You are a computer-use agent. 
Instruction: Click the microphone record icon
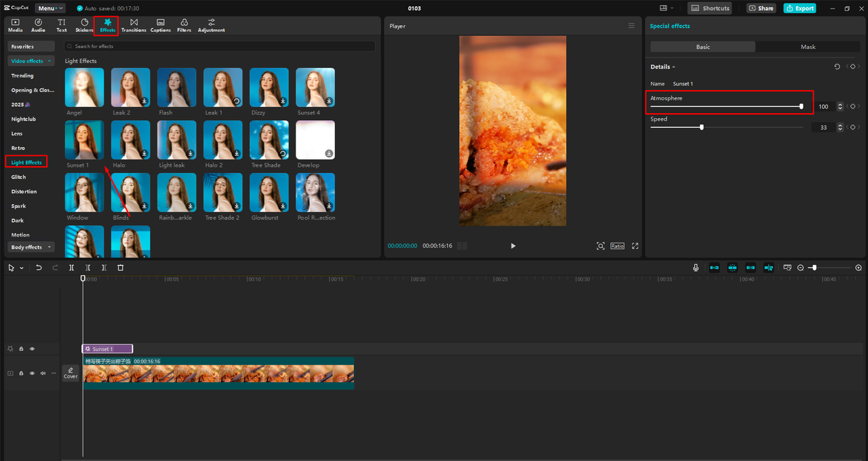pyautogui.click(x=696, y=268)
